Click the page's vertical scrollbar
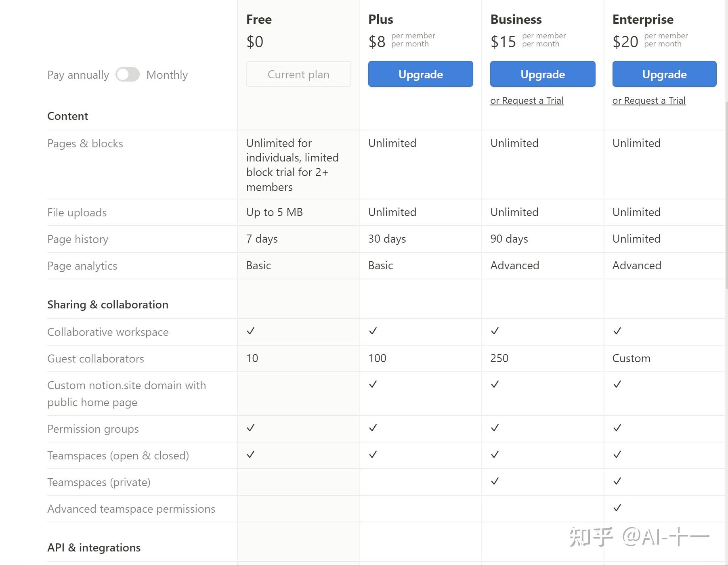 (726, 194)
